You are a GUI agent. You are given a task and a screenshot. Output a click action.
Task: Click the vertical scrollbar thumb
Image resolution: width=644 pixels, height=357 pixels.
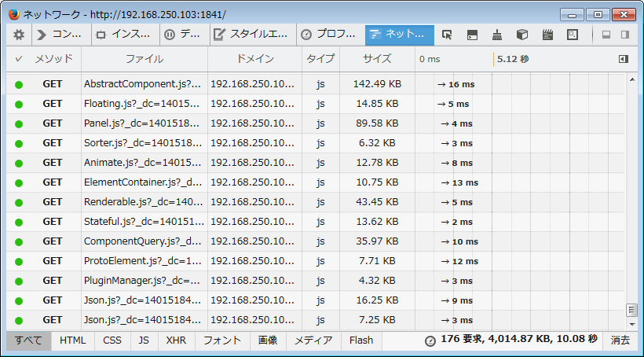pos(631,310)
